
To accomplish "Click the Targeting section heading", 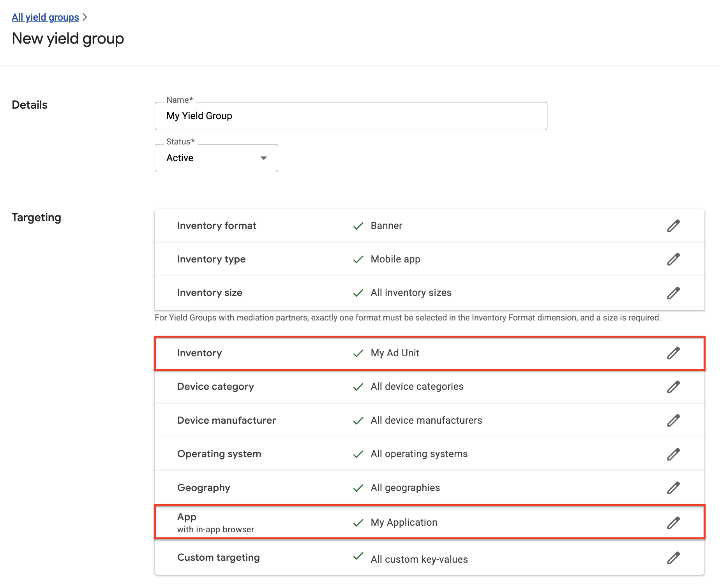I will (36, 218).
